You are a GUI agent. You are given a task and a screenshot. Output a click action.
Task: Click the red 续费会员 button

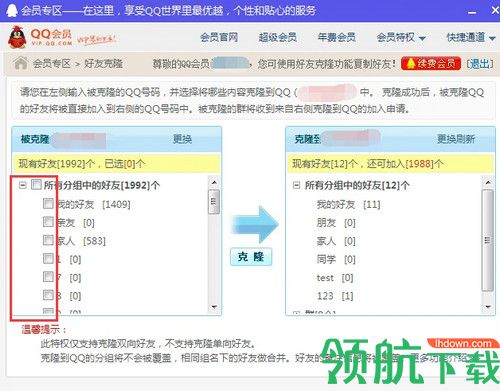(x=431, y=63)
